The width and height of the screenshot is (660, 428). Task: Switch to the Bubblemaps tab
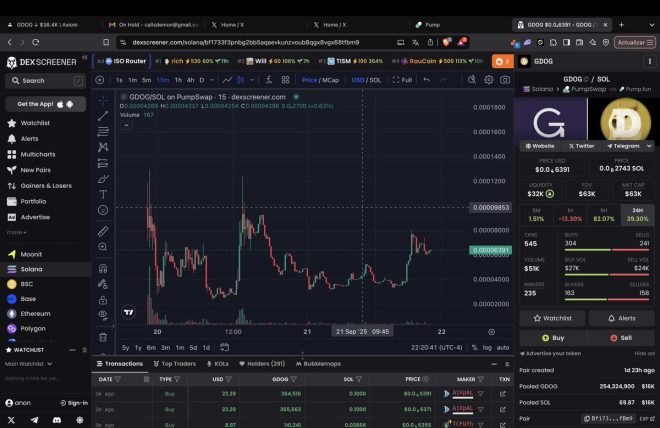point(318,364)
